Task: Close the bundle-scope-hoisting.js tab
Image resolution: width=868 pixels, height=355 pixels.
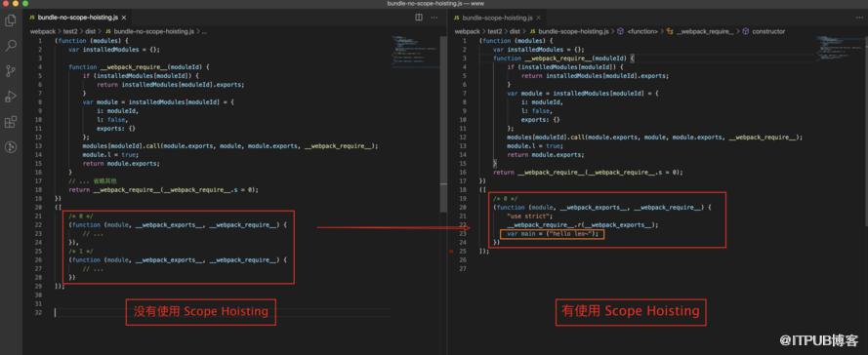Action: coord(539,18)
